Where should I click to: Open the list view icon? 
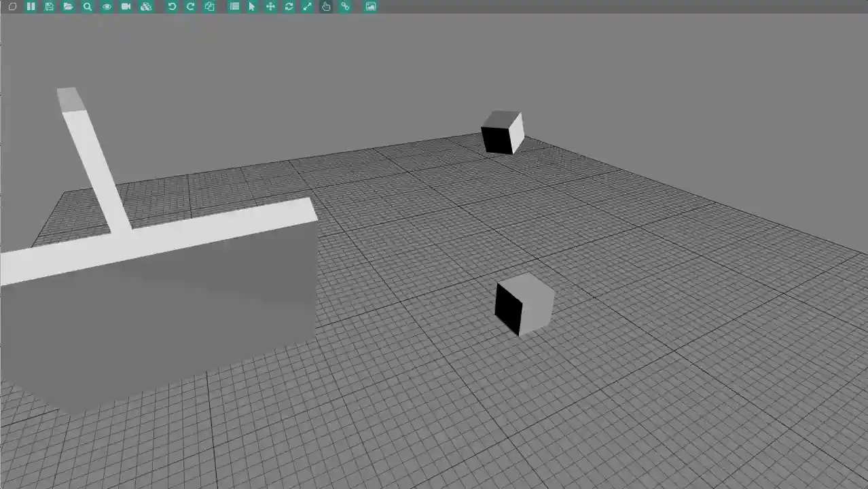click(x=234, y=6)
